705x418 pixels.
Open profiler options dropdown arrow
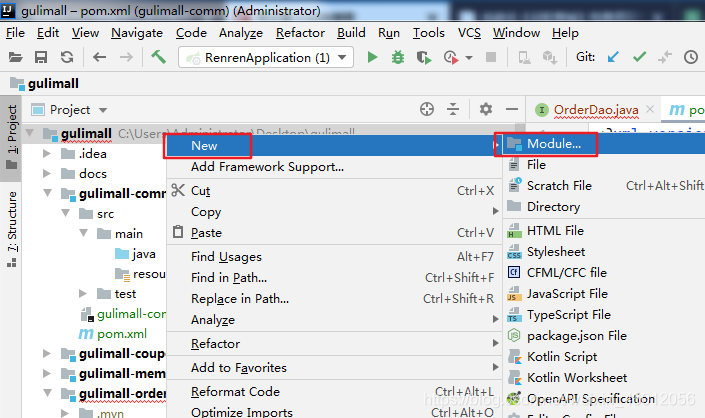(x=469, y=58)
